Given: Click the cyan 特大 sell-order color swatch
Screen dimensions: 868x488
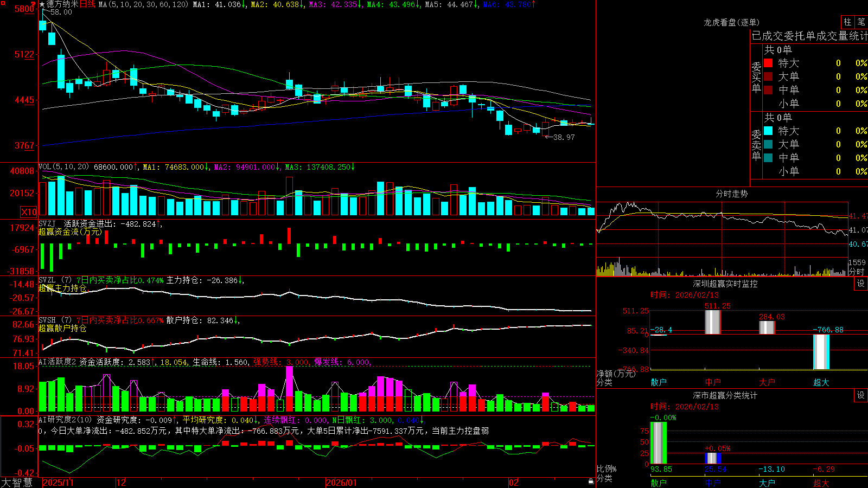Looking at the screenshot, I should tap(768, 131).
